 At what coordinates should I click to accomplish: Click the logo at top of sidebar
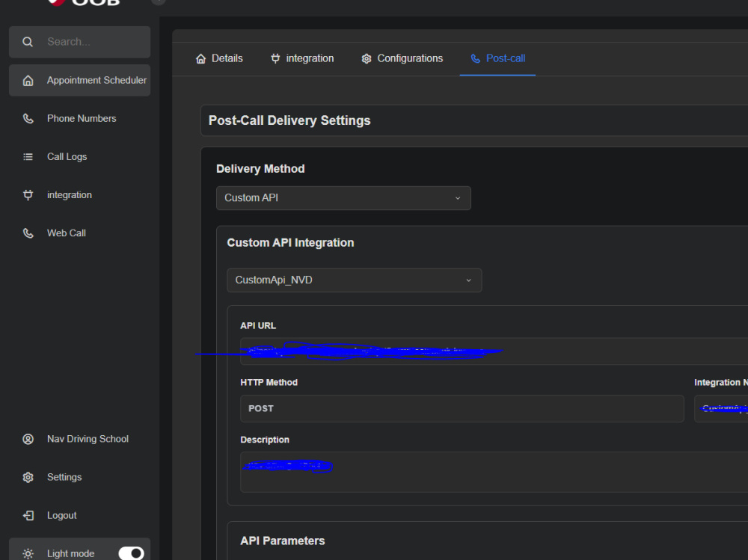84,3
